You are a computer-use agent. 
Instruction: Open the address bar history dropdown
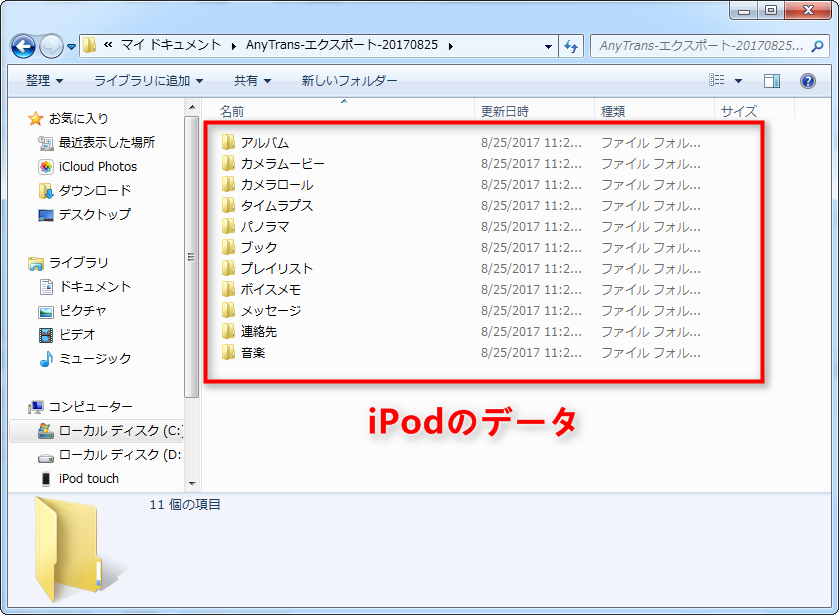(548, 47)
